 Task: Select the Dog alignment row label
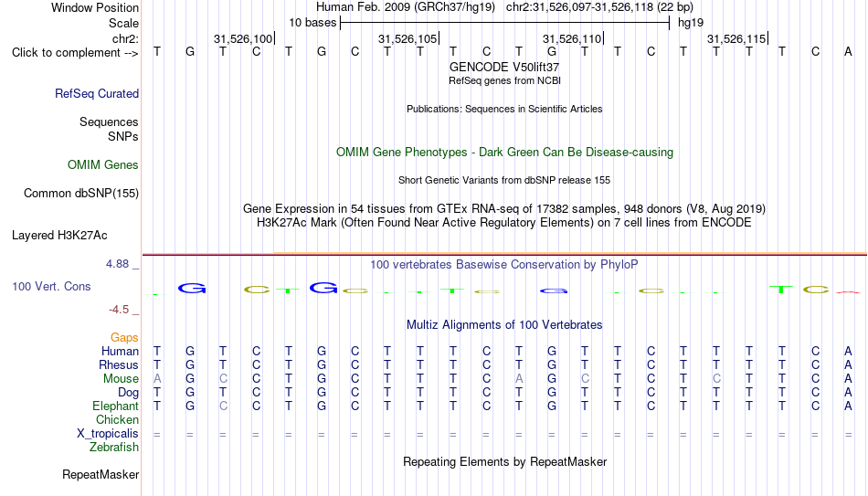128,393
